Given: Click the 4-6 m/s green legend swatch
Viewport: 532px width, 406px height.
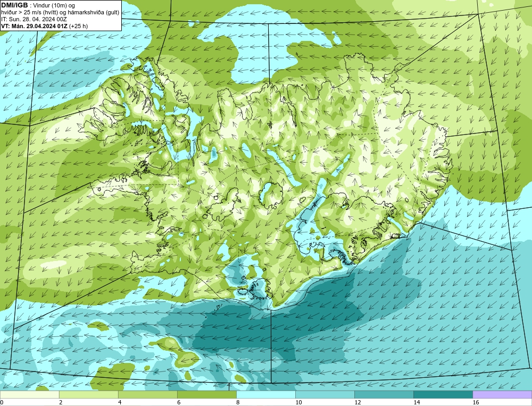Looking at the screenshot, I should (x=147, y=394).
